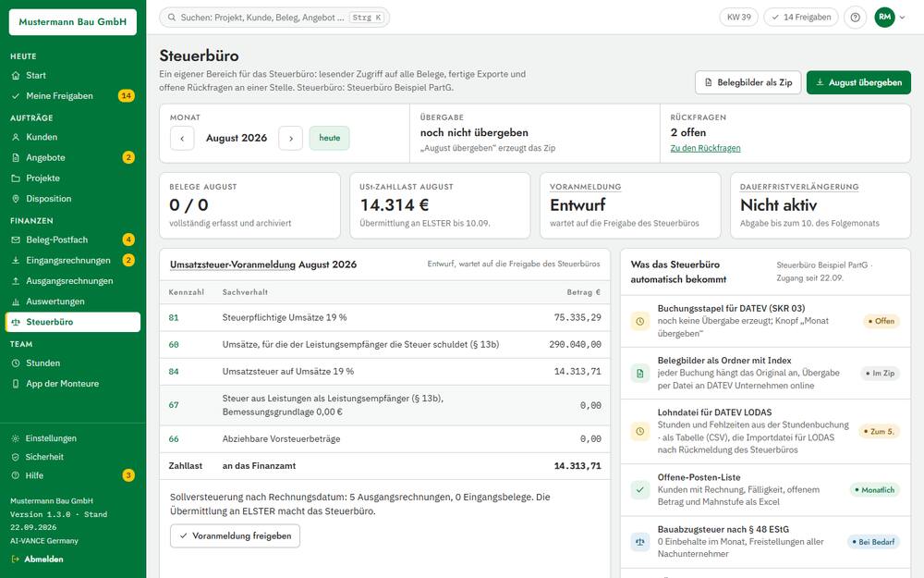
Task: Open Angebote section
Action: coord(73,157)
